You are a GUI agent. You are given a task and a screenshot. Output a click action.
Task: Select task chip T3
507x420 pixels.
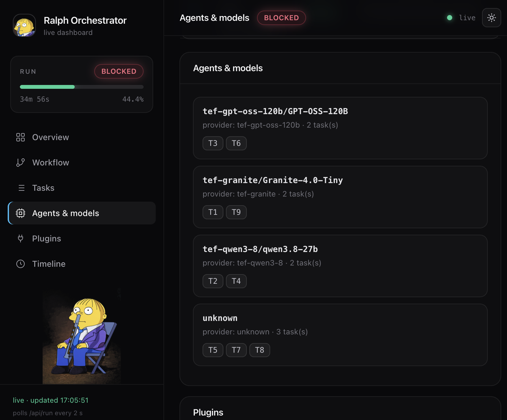213,143
